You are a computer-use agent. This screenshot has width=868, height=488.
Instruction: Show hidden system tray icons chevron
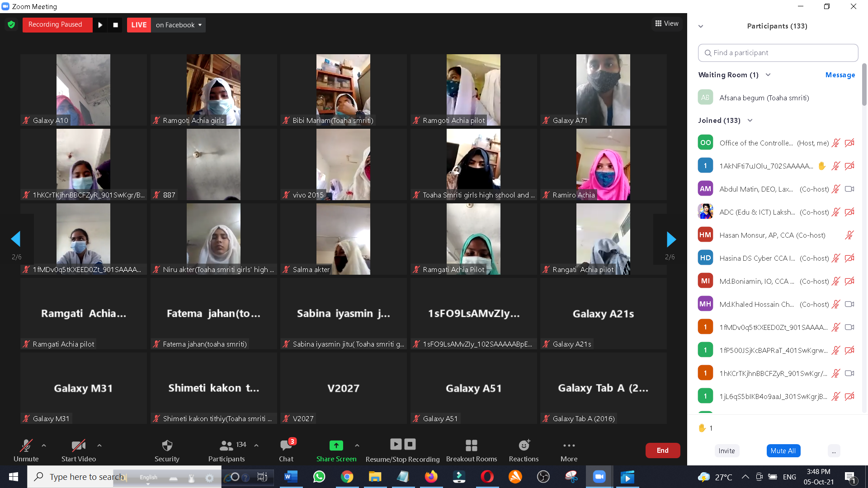pos(745,477)
